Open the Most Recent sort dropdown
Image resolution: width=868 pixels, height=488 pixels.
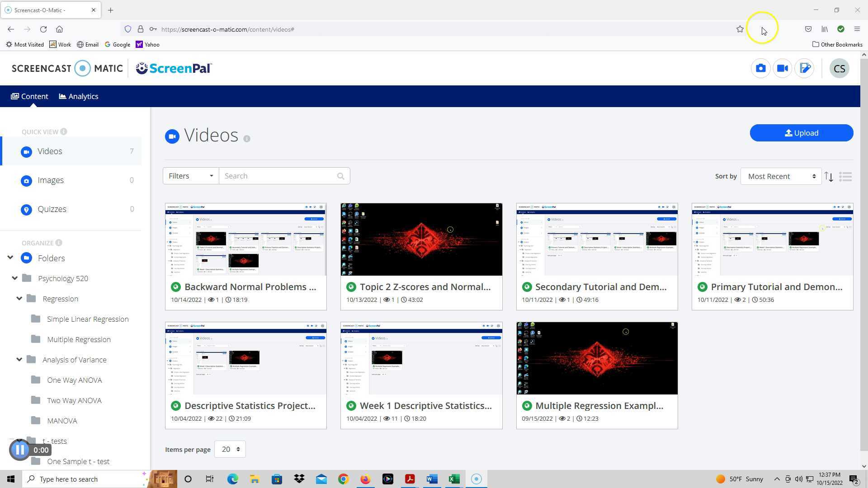[781, 177]
